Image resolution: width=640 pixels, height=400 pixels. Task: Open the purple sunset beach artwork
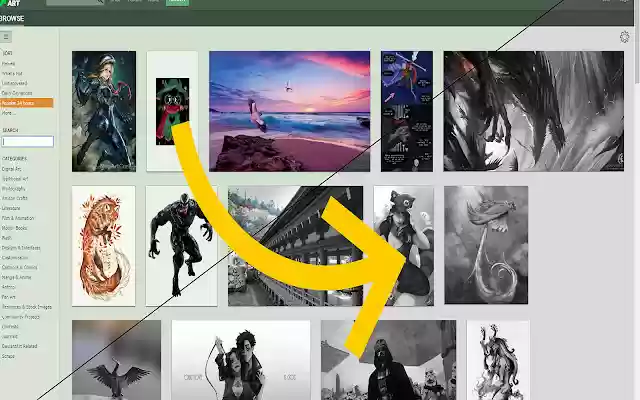(289, 111)
